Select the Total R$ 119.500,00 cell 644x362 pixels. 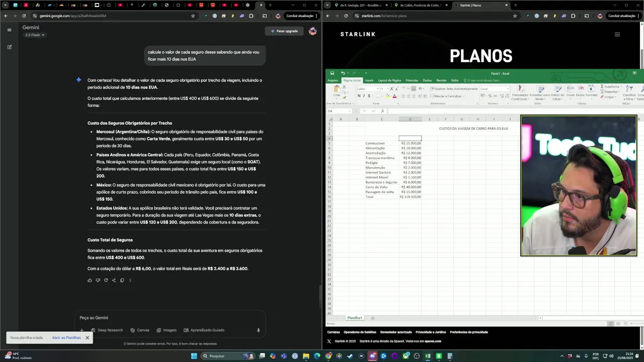click(410, 197)
